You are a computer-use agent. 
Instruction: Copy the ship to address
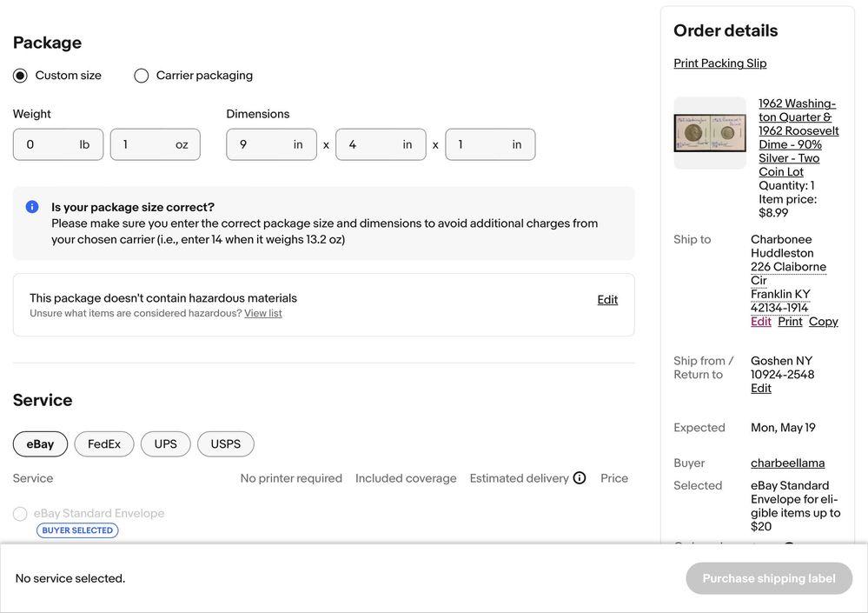(x=823, y=322)
